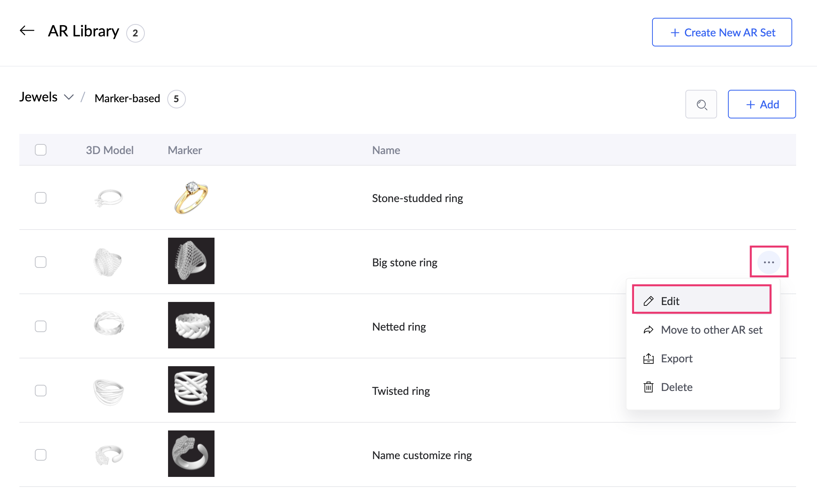This screenshot has height=504, width=817.
Task: Click the Big stone ring marker thumbnail
Action: (x=191, y=261)
